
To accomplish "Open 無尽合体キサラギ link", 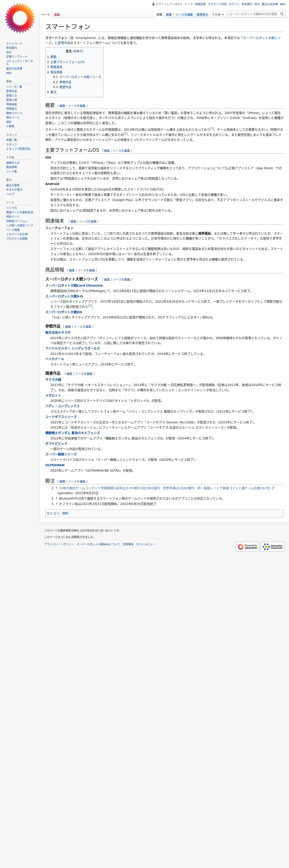I will 58,333.
